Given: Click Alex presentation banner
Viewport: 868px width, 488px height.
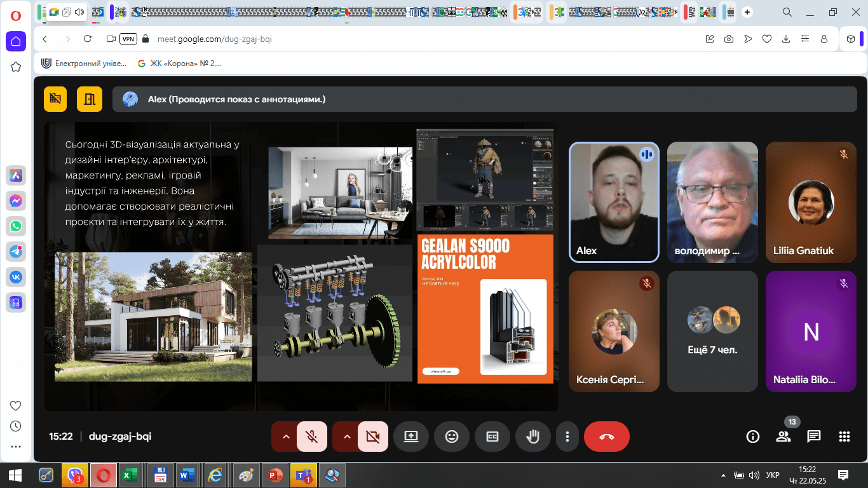Looking at the screenshot, I should [x=485, y=99].
